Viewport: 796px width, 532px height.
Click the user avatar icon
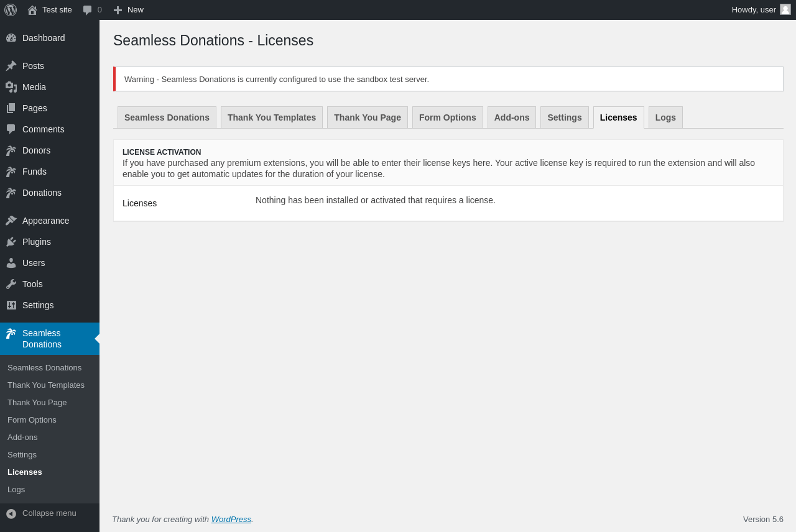point(785,9)
